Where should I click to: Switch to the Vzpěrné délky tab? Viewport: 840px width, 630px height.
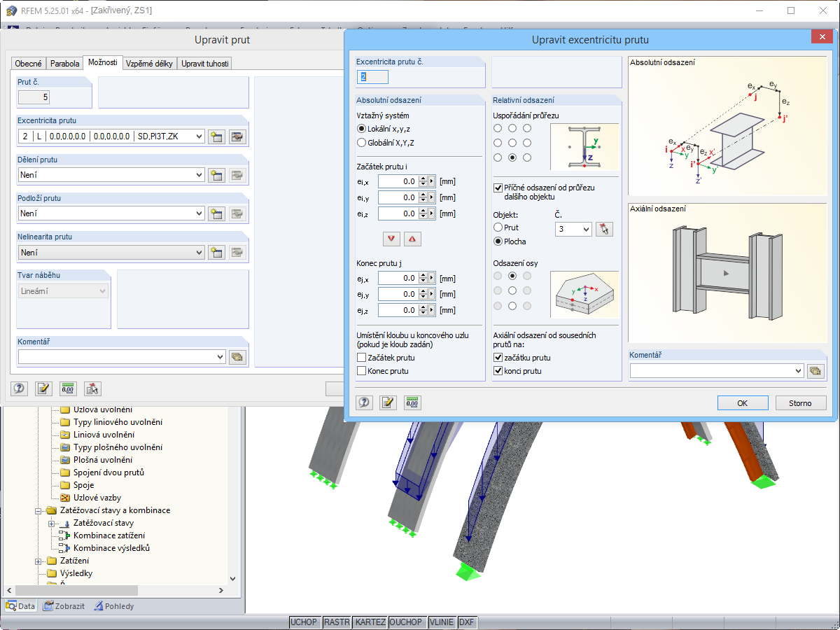coord(149,64)
